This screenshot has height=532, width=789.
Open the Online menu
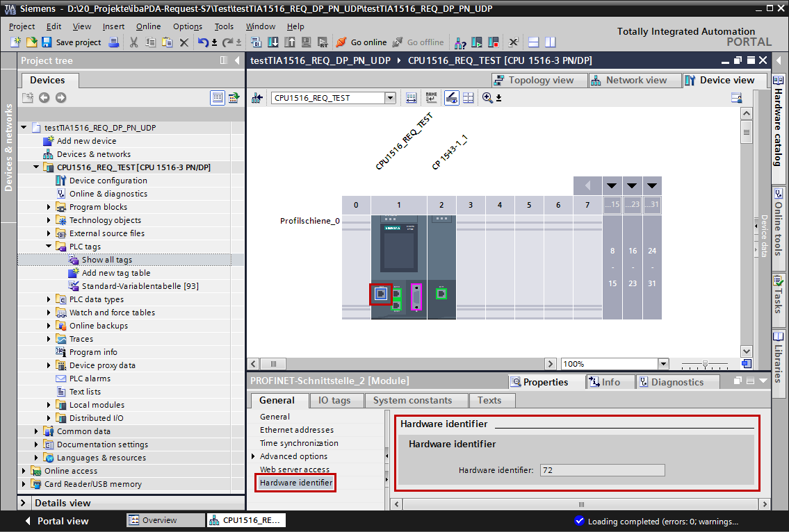coord(148,26)
